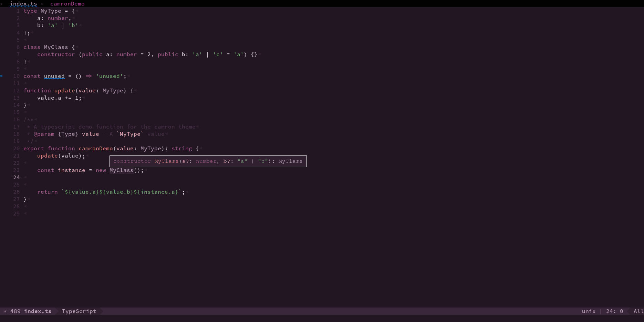
Task: Click 'a?:' parameter in signature popup
Action: point(187,161)
